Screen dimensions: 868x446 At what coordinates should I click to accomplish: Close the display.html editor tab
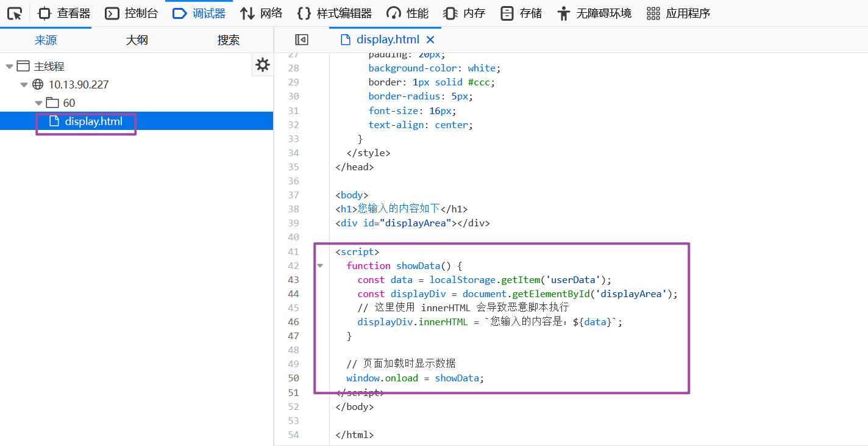[x=430, y=40]
